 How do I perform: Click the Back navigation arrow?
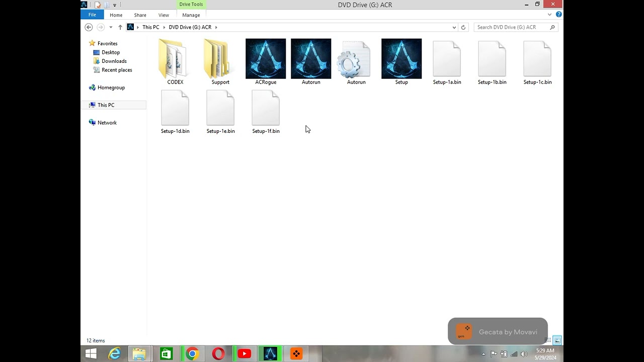tap(89, 27)
